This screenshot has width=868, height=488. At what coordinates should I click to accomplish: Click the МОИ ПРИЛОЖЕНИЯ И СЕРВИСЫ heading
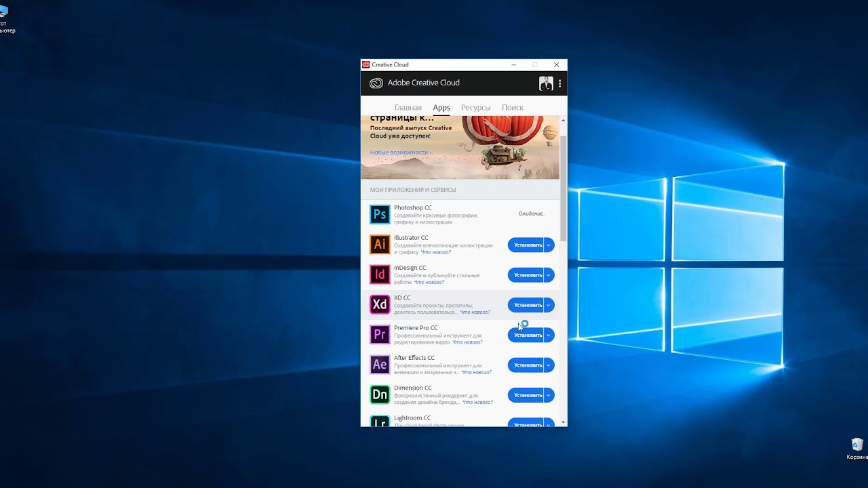click(x=413, y=190)
